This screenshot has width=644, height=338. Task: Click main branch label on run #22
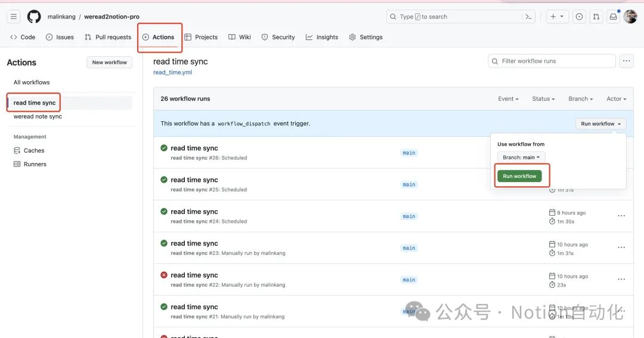tap(409, 279)
